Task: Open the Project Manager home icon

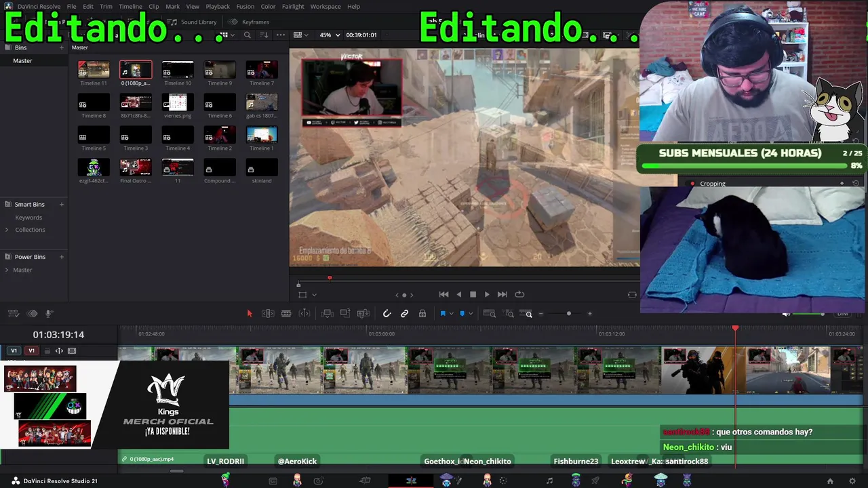Action: click(x=830, y=481)
